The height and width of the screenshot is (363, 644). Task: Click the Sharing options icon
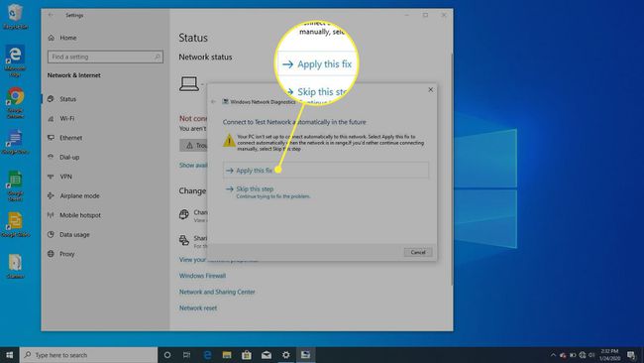coord(184,240)
